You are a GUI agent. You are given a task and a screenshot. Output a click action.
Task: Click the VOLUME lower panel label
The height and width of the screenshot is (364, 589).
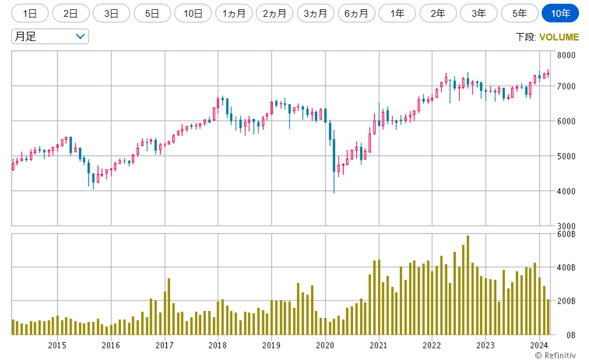tap(558, 37)
